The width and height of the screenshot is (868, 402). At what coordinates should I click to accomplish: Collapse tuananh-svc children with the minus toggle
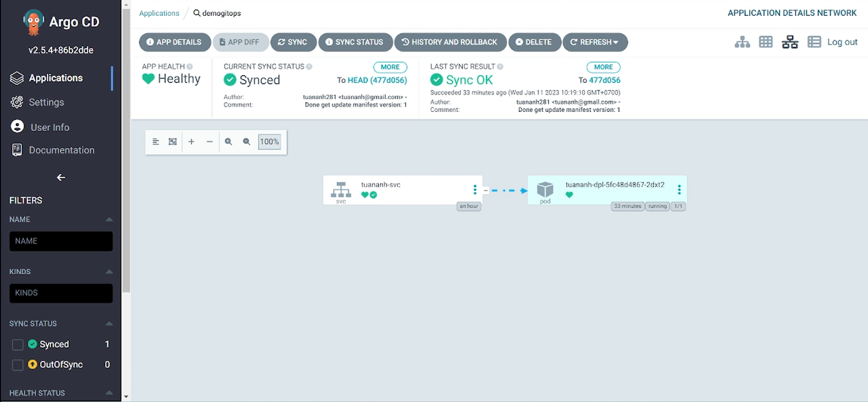(486, 190)
